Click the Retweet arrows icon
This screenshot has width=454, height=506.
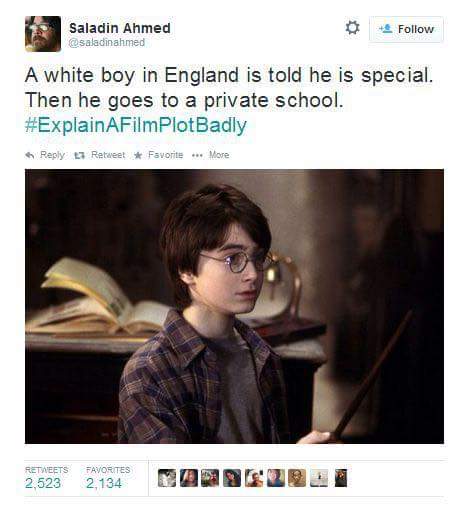click(x=79, y=155)
